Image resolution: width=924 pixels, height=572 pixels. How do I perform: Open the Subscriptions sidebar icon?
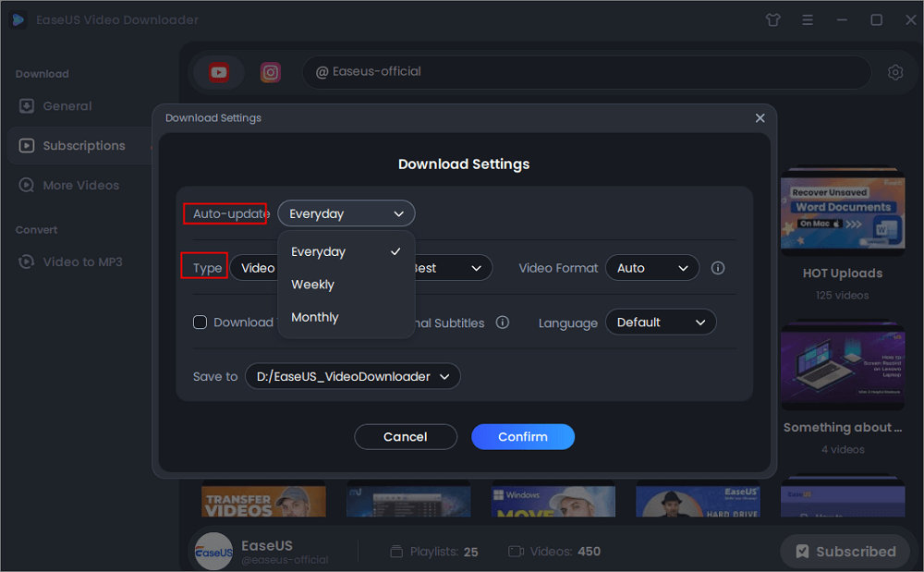[29, 145]
